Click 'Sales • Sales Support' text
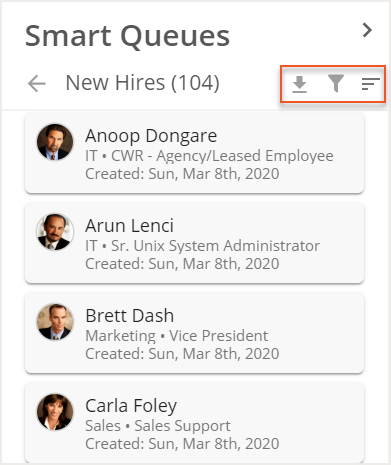 coord(158,426)
